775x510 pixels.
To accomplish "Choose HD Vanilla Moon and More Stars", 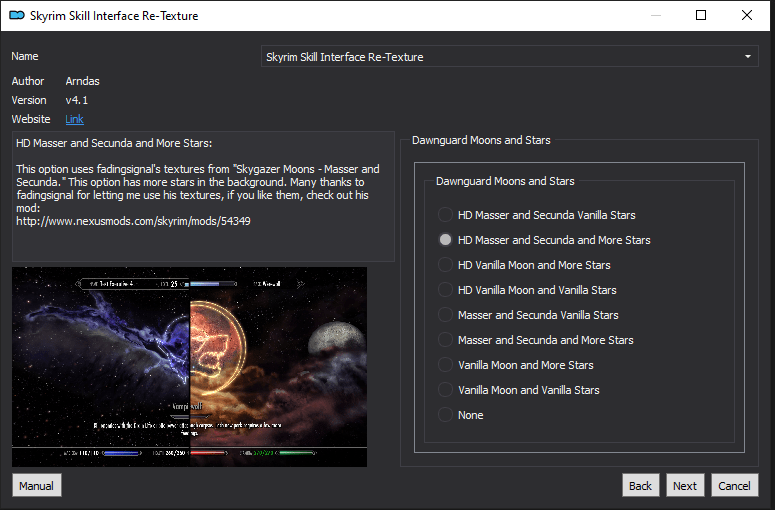I will click(524, 265).
